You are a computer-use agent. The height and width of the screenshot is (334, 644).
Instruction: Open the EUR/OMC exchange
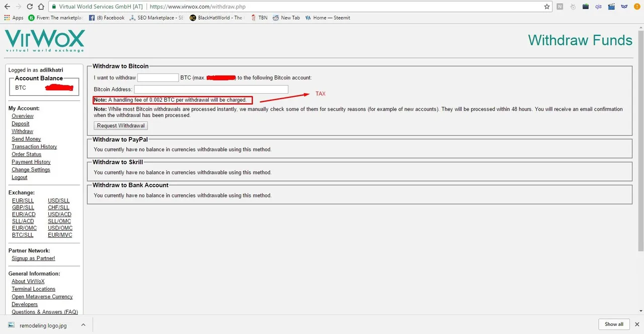pos(24,228)
